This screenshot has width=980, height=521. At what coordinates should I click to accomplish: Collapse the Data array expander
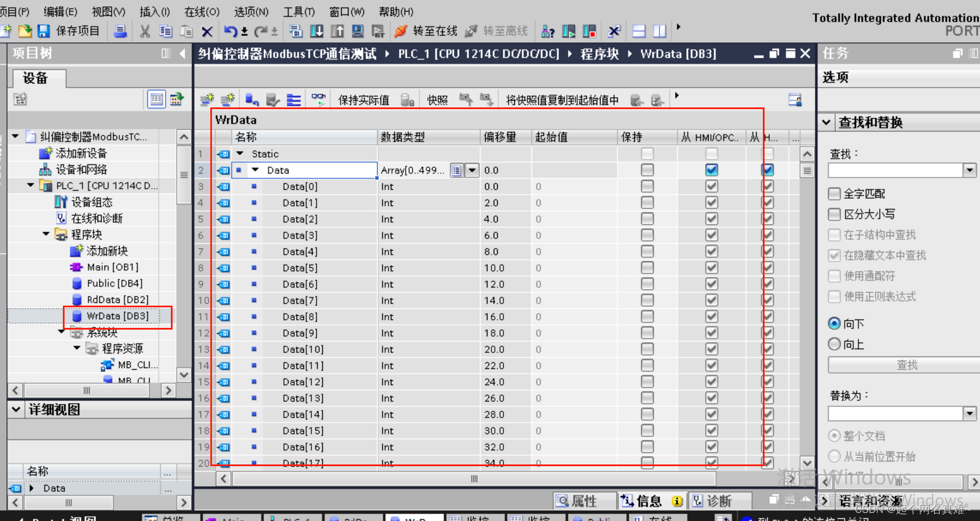(255, 170)
